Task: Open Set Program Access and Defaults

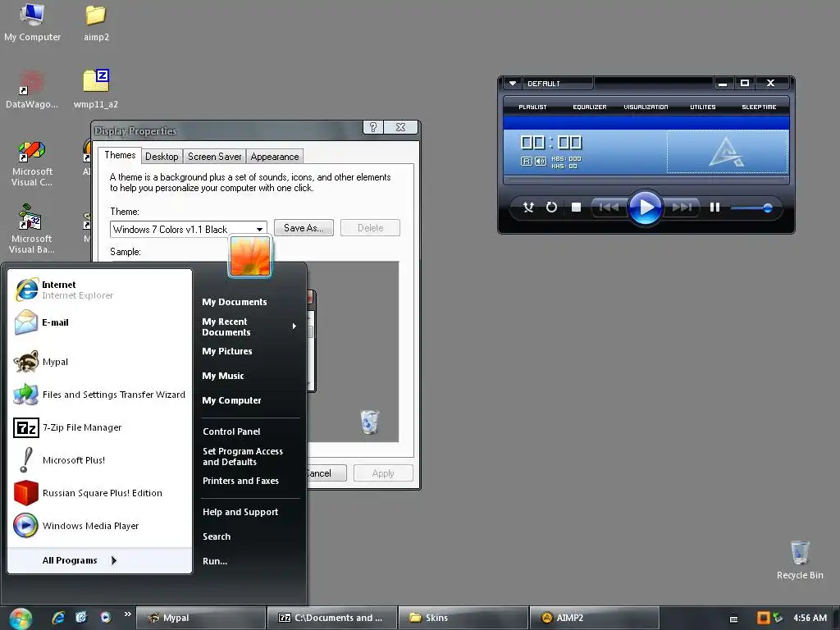Action: click(243, 456)
